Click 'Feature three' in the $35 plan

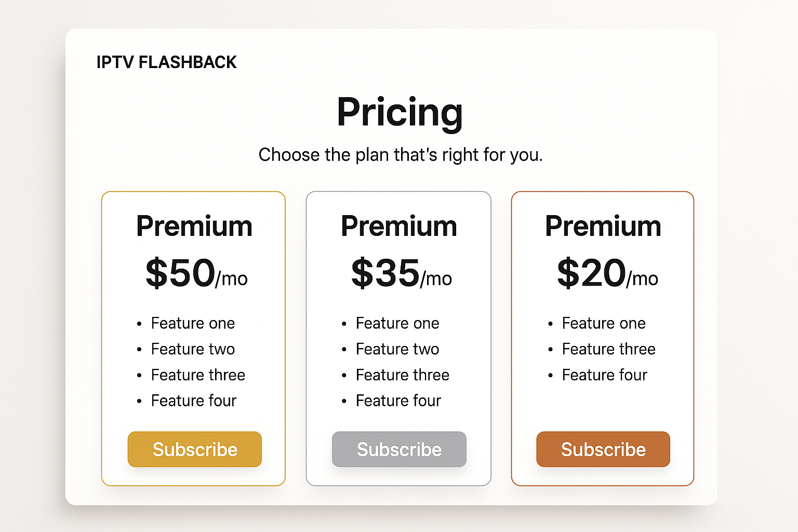pos(403,375)
